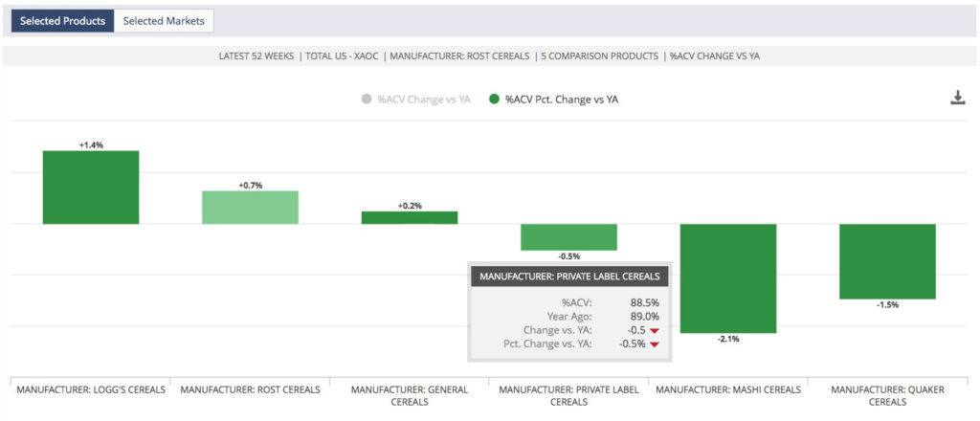The width and height of the screenshot is (980, 421).
Task: Click the TOTAL US - XAOC subtitle text
Action: point(342,56)
